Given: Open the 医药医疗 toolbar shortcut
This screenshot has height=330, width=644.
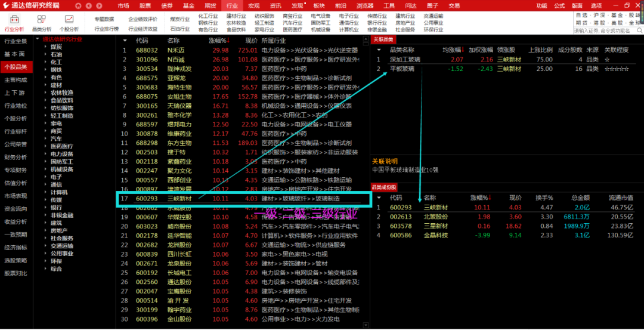Looking at the screenshot, I should 292,30.
